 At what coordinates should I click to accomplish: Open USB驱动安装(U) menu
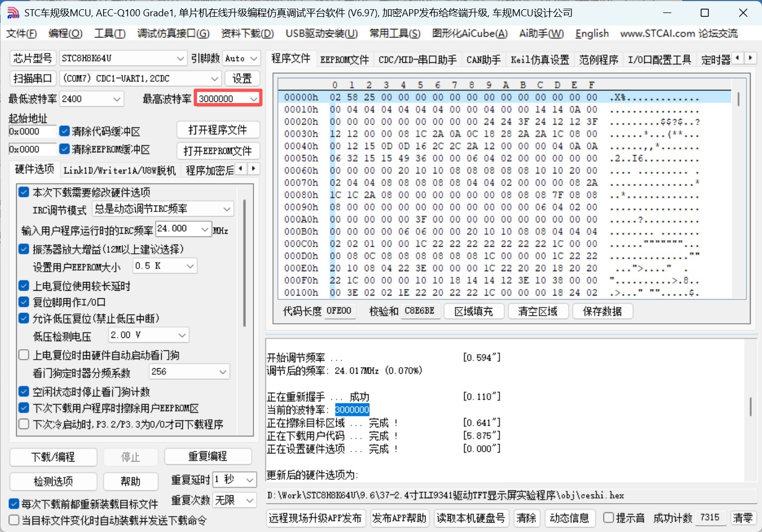pyautogui.click(x=322, y=34)
